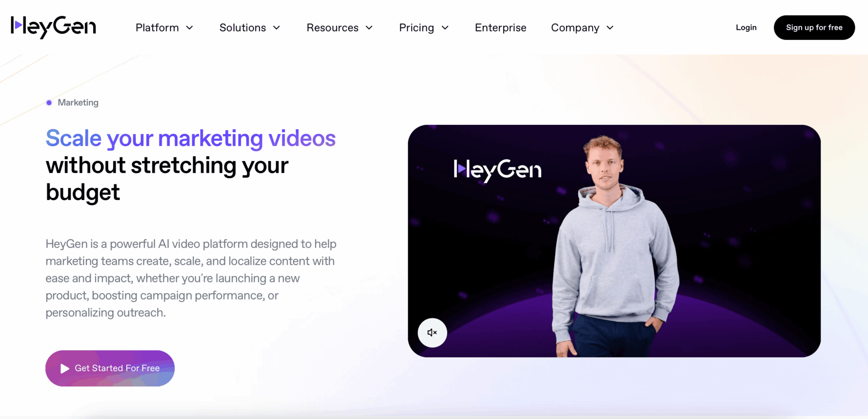Click the HeyGen logo in header
Screen dimensions: 868x419
(53, 27)
